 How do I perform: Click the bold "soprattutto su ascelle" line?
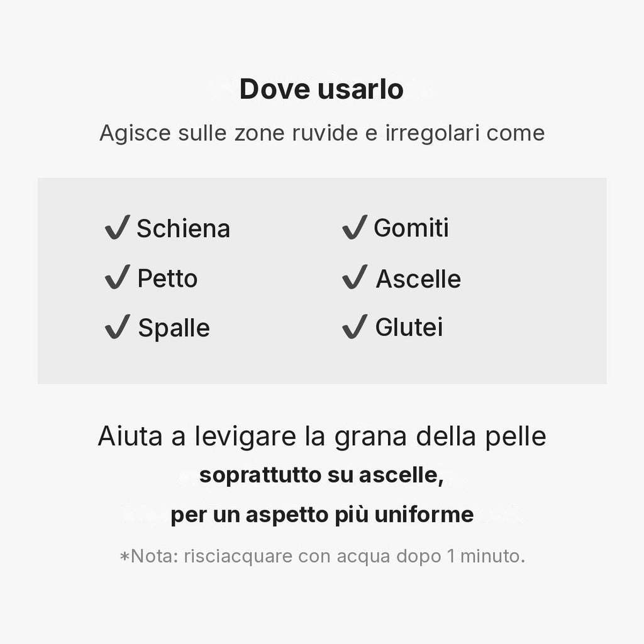click(x=321, y=476)
